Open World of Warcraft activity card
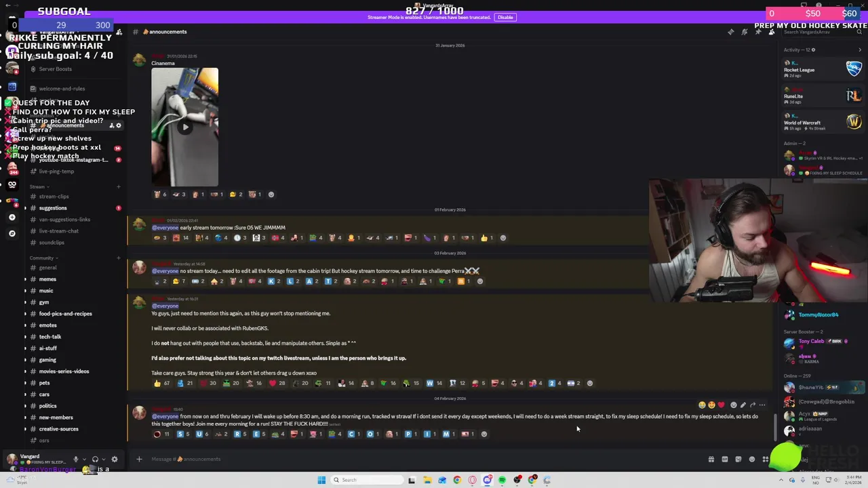Screen dimensions: 868x488 coord(822,123)
